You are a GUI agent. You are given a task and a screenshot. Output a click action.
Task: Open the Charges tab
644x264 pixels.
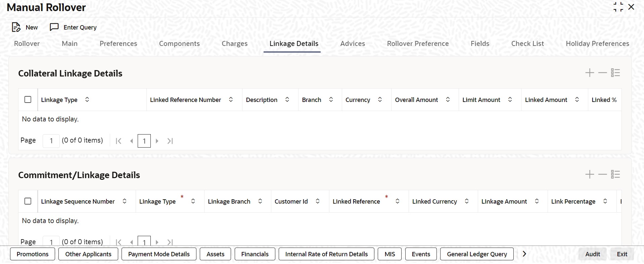tap(234, 44)
